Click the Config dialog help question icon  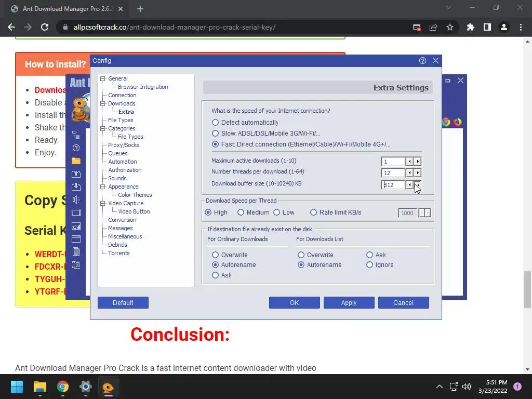click(x=422, y=61)
